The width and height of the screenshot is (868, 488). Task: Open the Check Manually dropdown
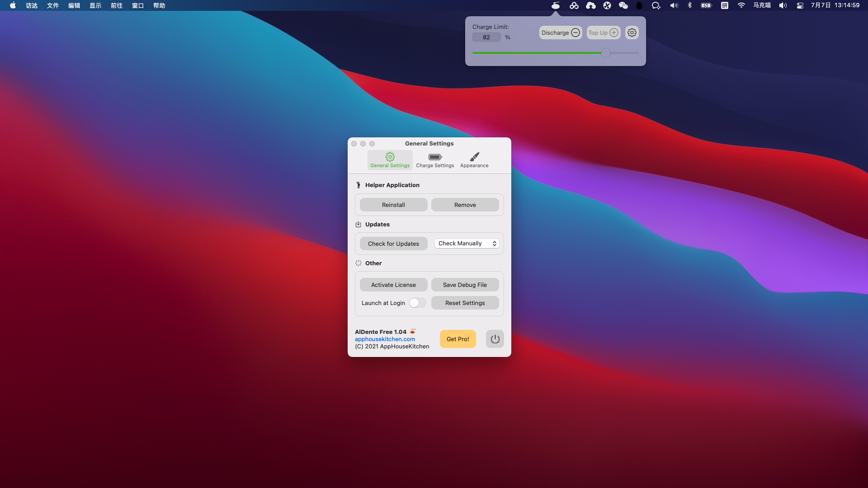click(467, 244)
